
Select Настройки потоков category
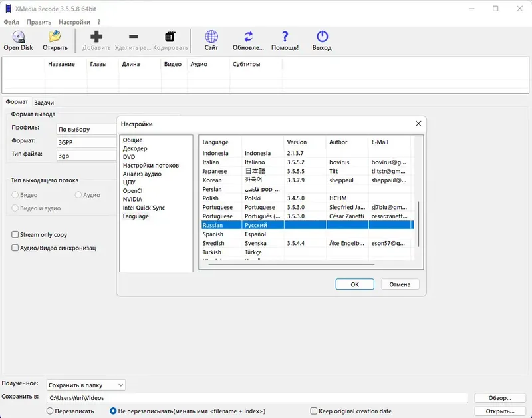[x=151, y=166]
